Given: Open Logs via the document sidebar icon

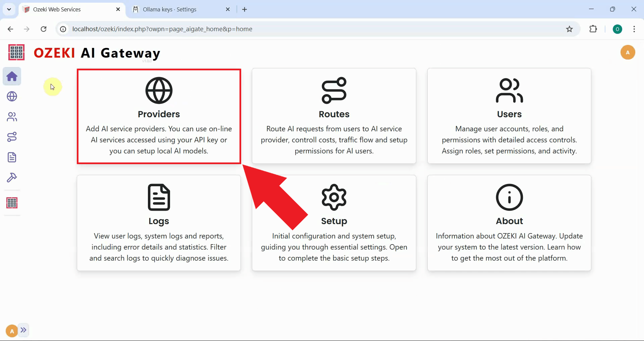Looking at the screenshot, I should pyautogui.click(x=12, y=157).
